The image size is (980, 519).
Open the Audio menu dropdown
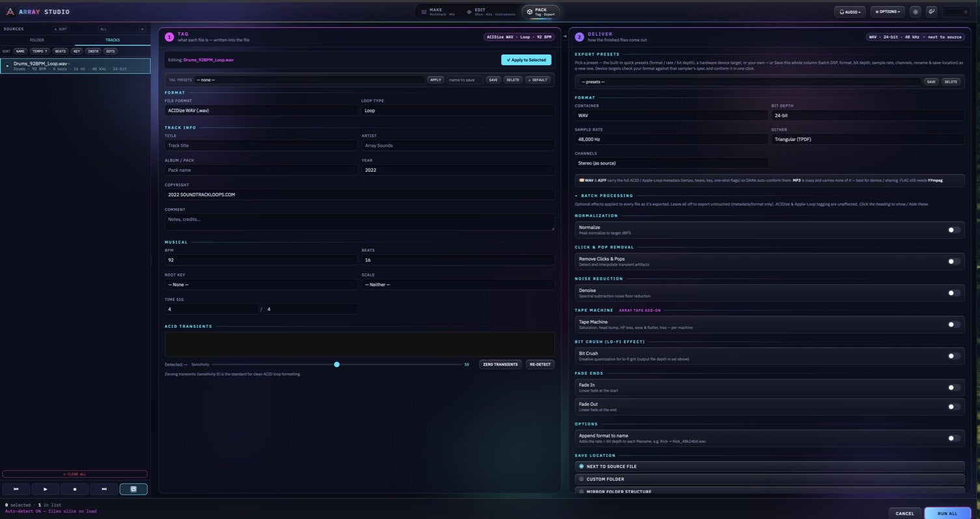(x=850, y=12)
